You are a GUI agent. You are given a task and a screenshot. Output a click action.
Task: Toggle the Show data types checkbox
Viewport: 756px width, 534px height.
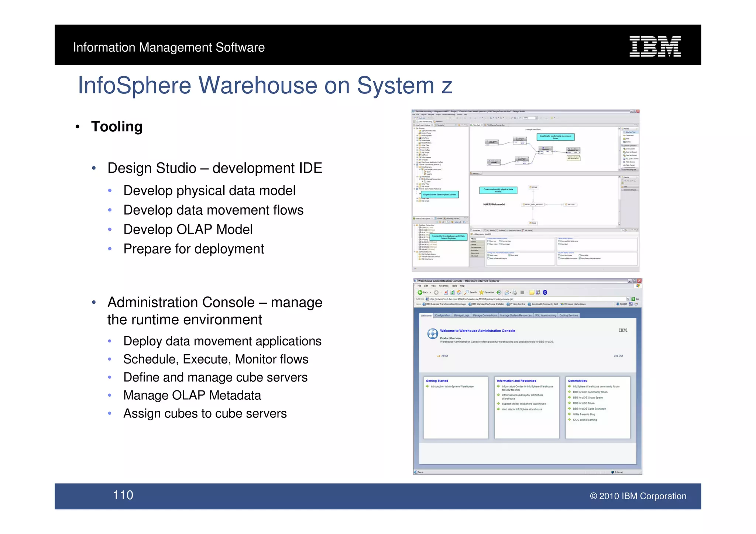(x=559, y=255)
